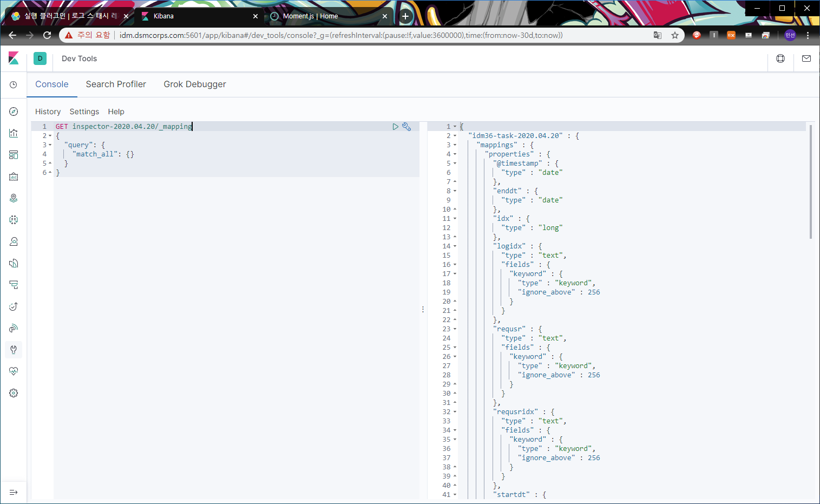This screenshot has height=504, width=820.
Task: Collapse enddt block at line 8
Action: [455, 191]
